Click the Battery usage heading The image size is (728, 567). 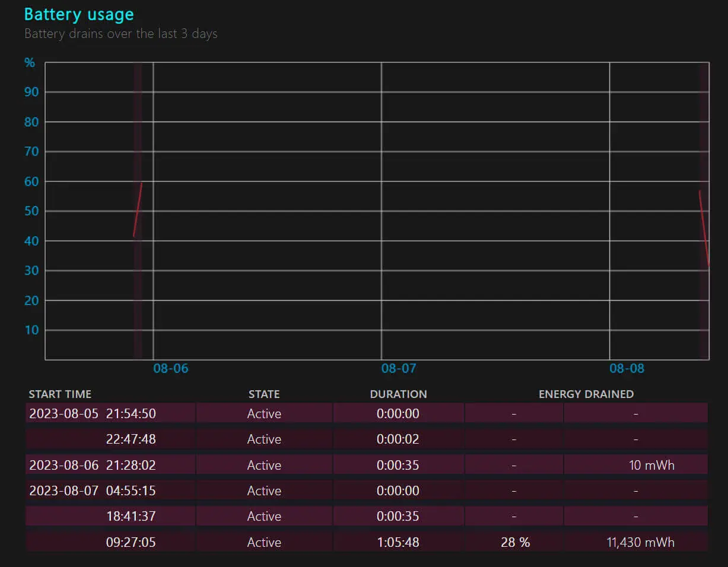(79, 15)
